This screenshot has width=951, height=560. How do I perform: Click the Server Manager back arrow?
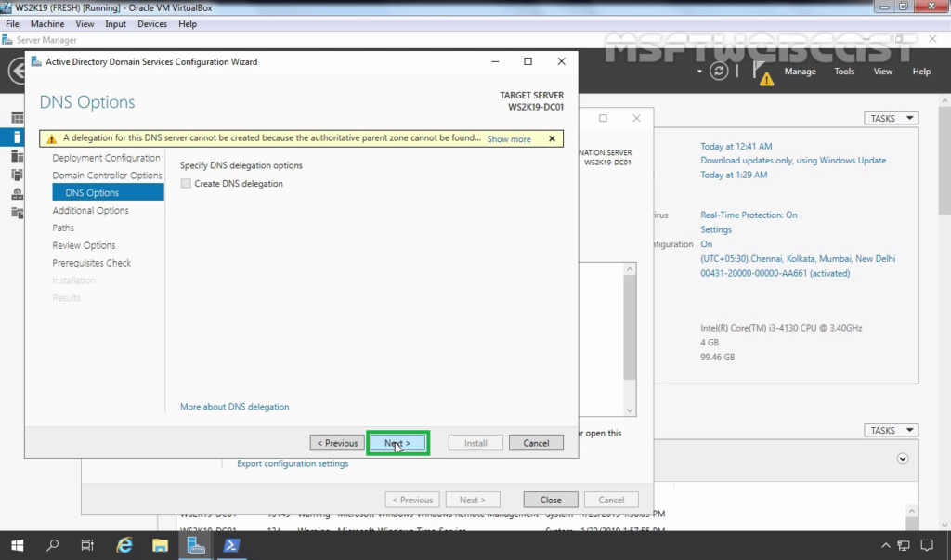click(x=17, y=71)
